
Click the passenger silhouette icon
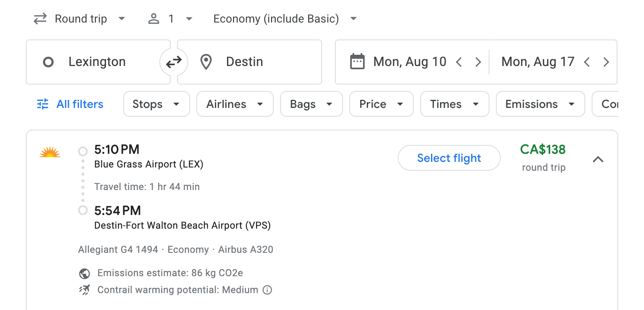[154, 19]
